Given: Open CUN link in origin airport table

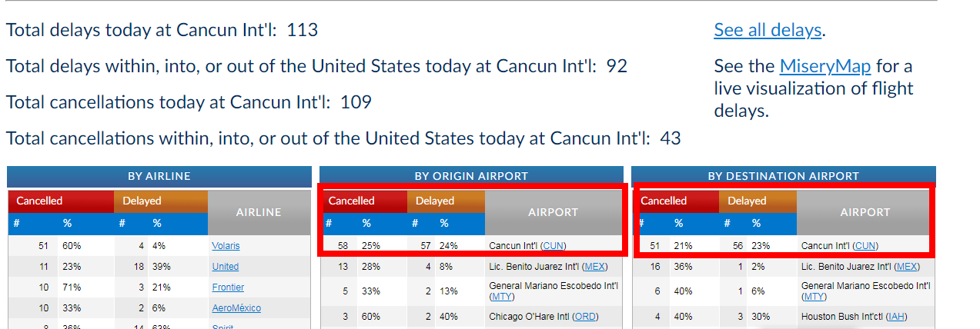Looking at the screenshot, I should (x=553, y=246).
